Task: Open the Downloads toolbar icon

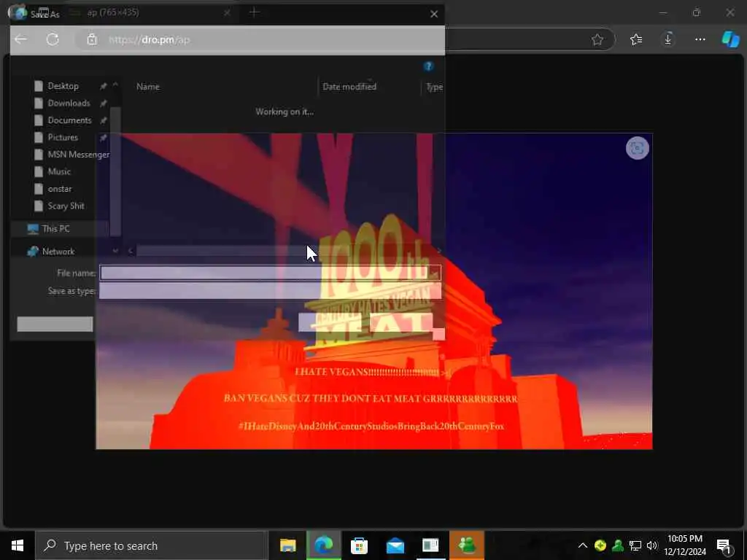Action: 668,39
